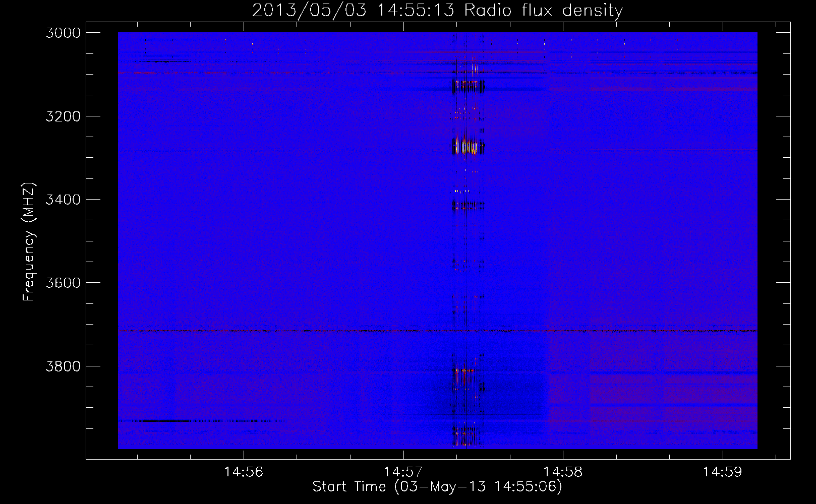Click the '3600' frequency axis label
The image size is (816, 504).
coord(63,283)
